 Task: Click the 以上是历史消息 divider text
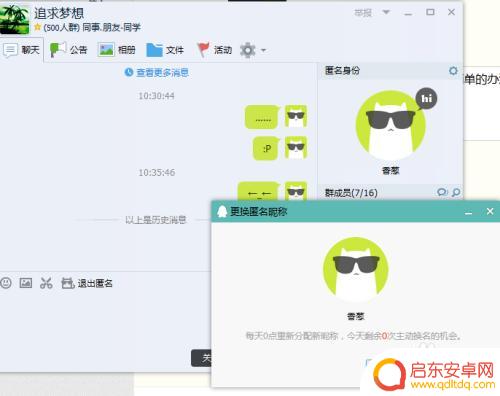pos(156,220)
